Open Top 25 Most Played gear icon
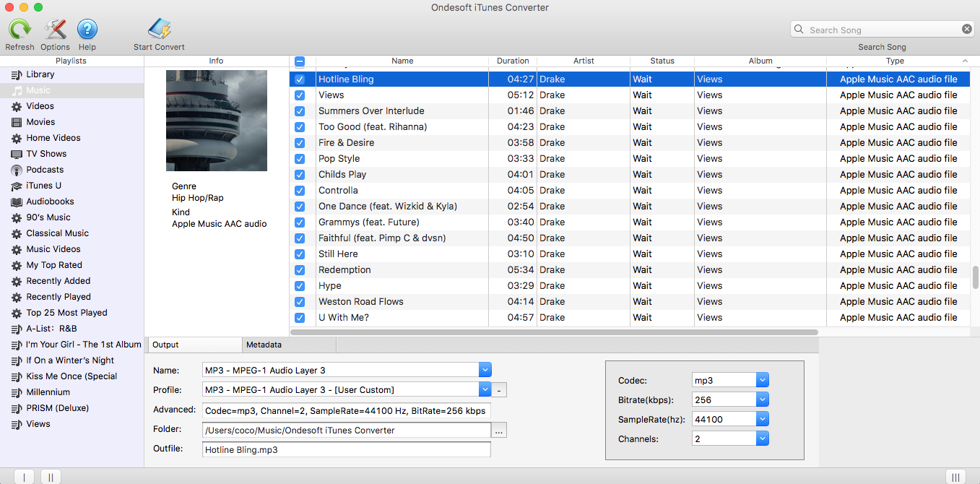980x484 pixels. (17, 313)
